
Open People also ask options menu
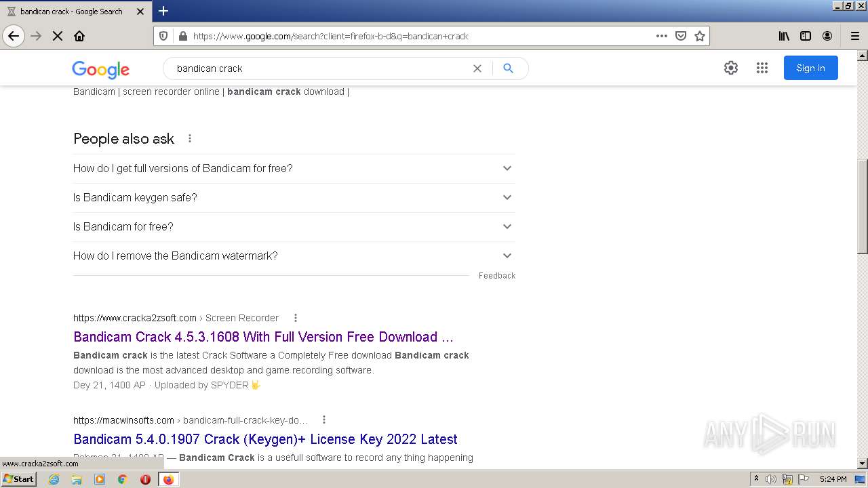(190, 138)
